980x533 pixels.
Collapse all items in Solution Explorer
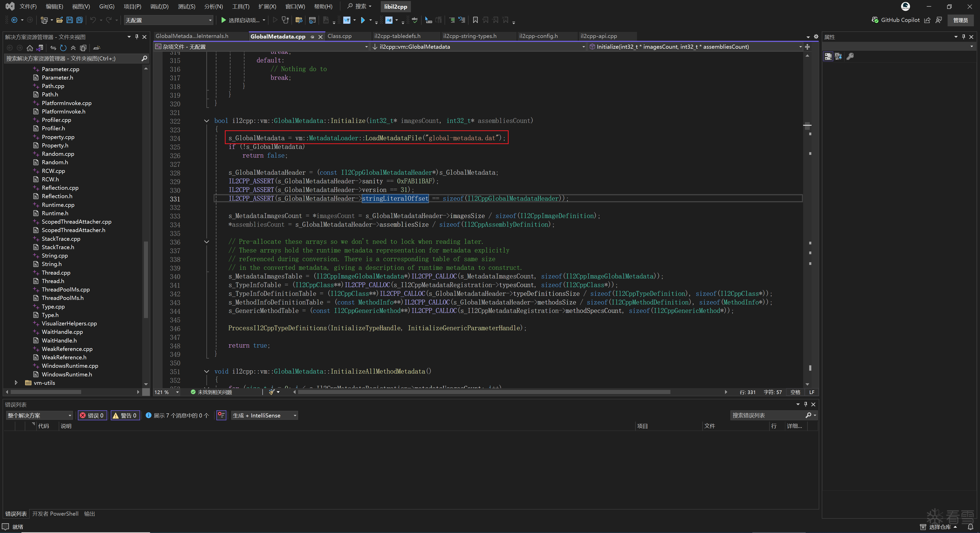(x=73, y=48)
